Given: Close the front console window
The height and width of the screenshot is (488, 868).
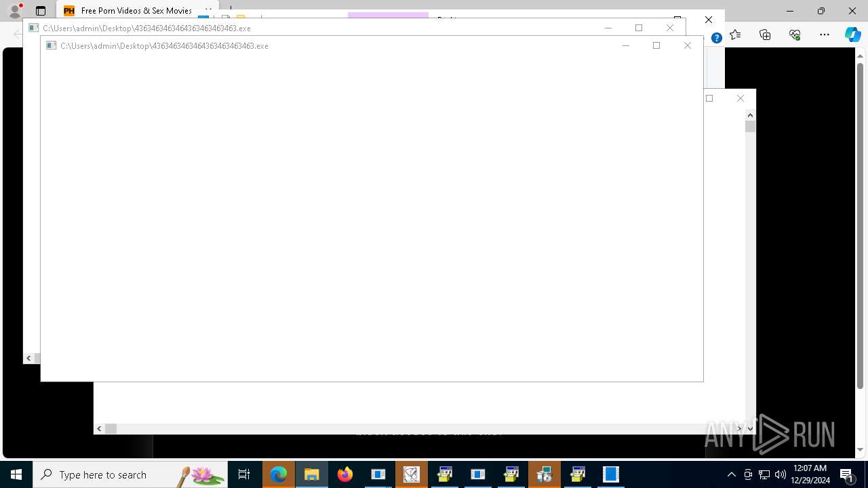Looking at the screenshot, I should click(687, 45).
